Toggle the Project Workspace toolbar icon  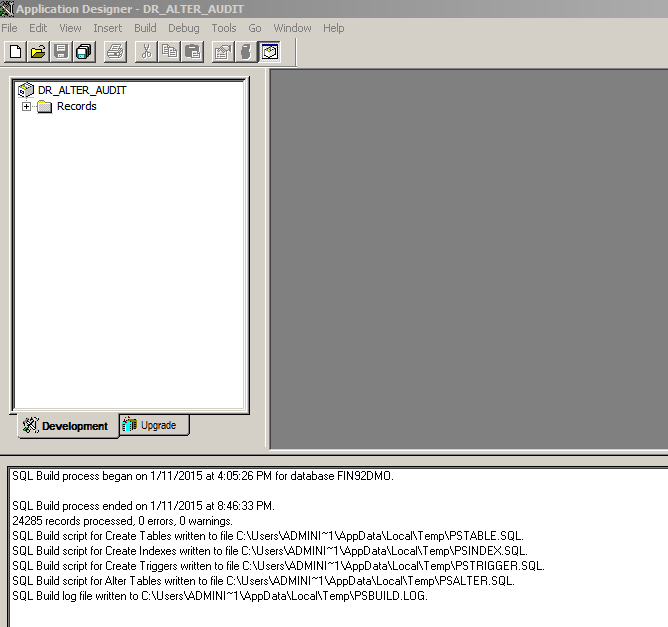pyautogui.click(x=270, y=52)
